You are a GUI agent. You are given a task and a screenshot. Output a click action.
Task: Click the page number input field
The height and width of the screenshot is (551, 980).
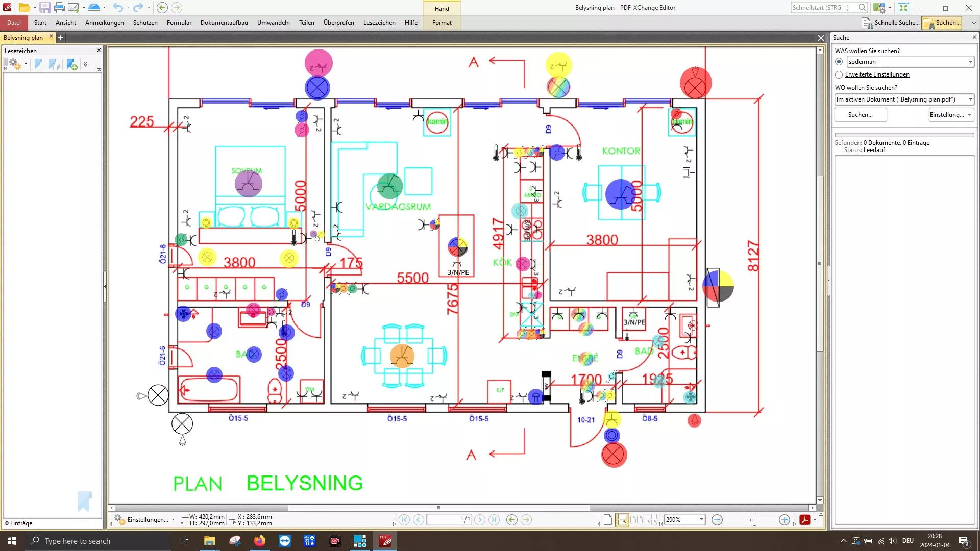[x=449, y=520]
